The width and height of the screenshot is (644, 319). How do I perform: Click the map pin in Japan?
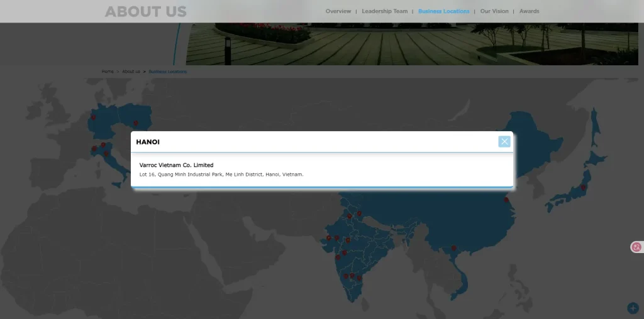(583, 187)
